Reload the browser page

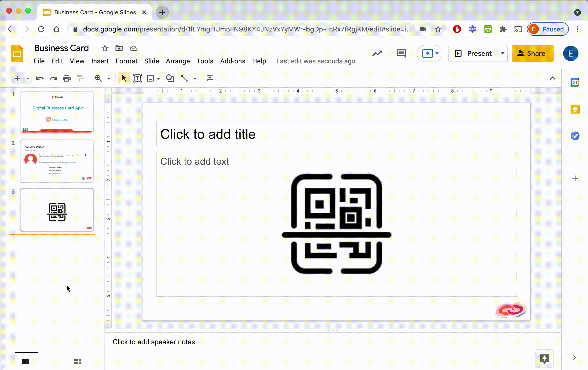41,29
